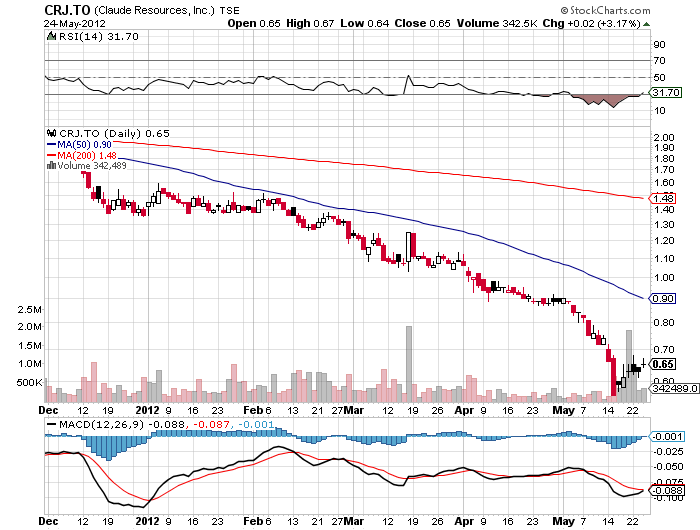The height and width of the screenshot is (530, 700).
Task: Click the 342489.0 volume tag
Action: click(x=674, y=388)
